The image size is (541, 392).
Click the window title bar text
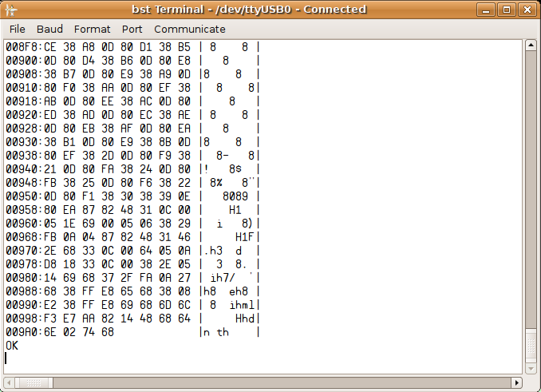pyautogui.click(x=249, y=10)
